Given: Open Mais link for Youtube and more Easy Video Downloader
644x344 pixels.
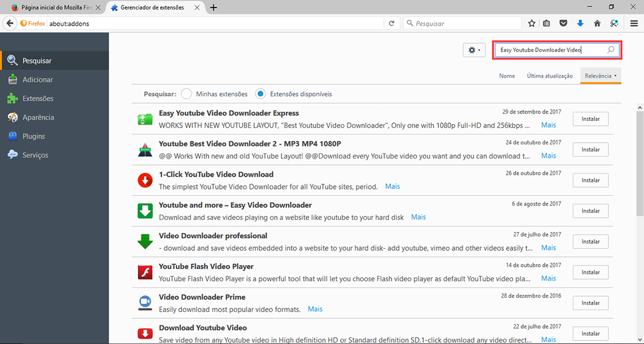Looking at the screenshot, I should click(418, 217).
